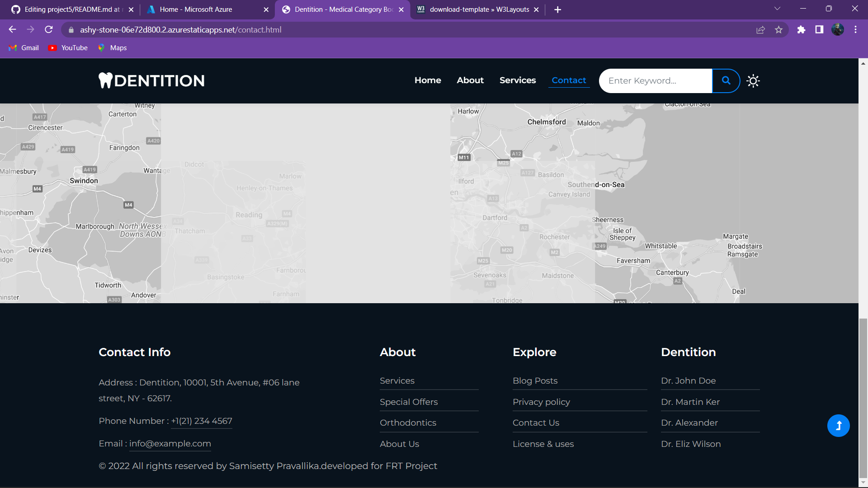868x488 pixels.
Task: Open the About navigation menu item
Action: (470, 80)
